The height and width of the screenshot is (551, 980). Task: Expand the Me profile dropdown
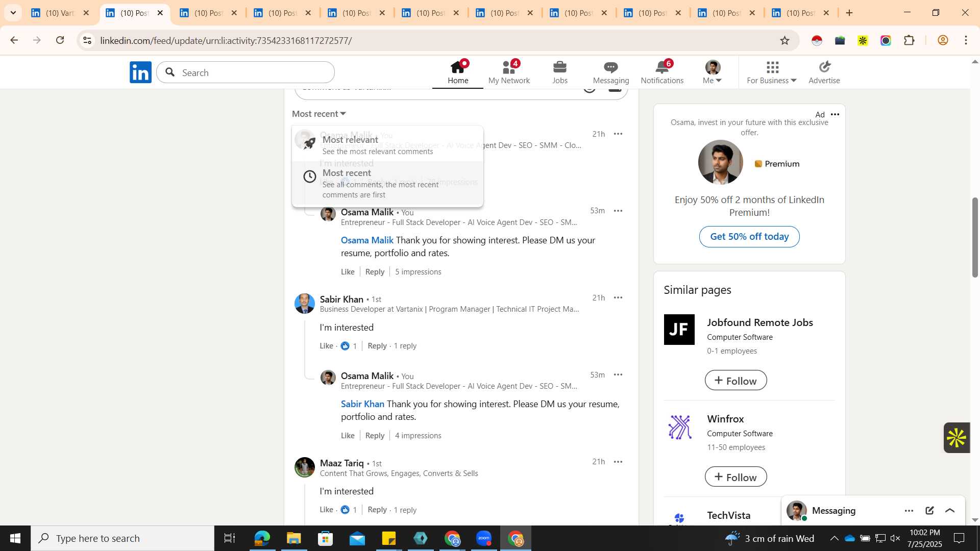pos(713,72)
